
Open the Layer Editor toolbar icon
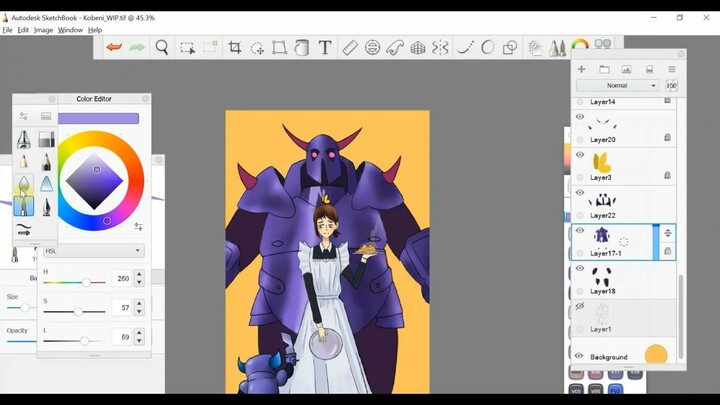click(x=534, y=48)
